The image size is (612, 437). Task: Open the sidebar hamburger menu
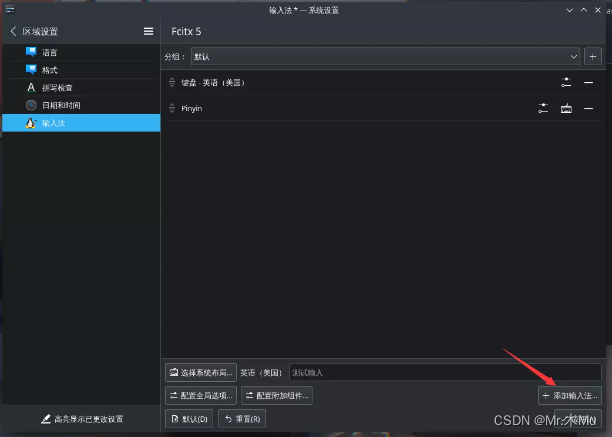148,31
